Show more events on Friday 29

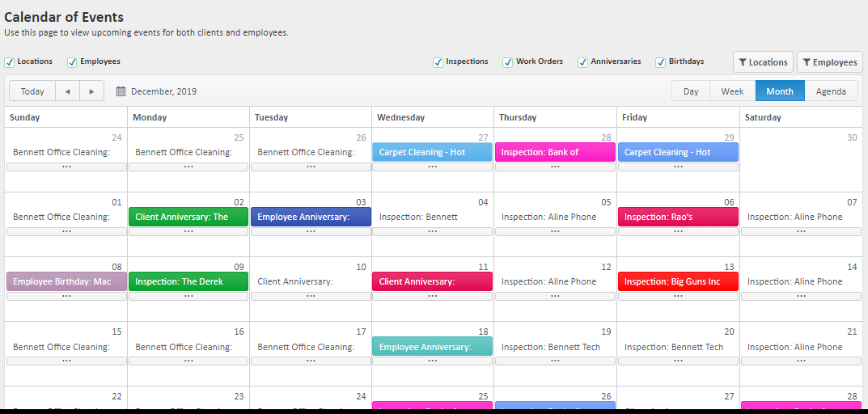pos(678,167)
